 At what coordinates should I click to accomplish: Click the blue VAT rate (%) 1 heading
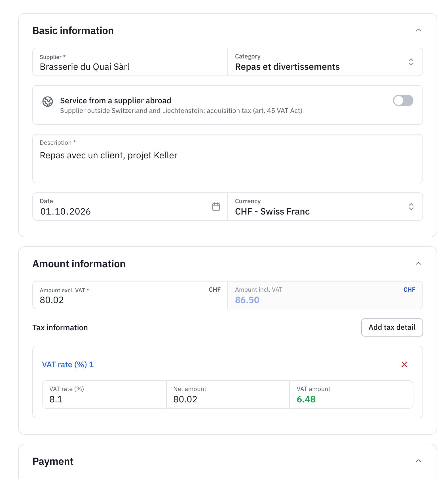pos(68,364)
